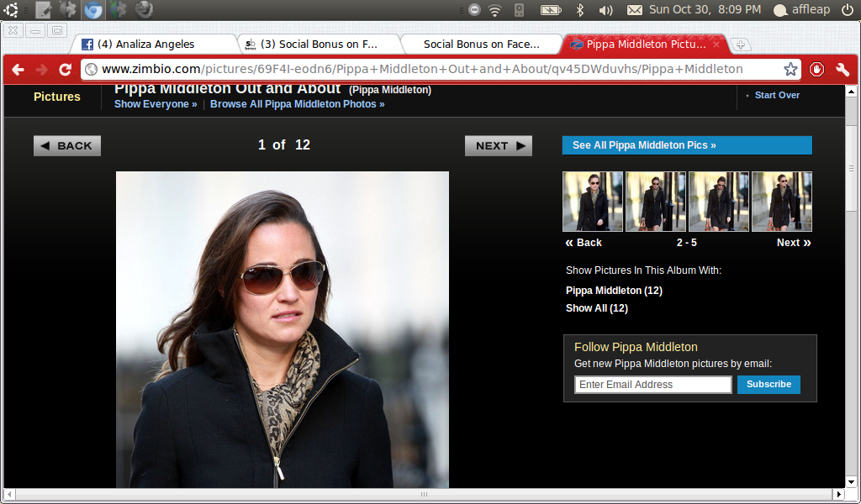Viewport: 861px width, 504px height.
Task: Click the horizontal scrollbar right arrow
Action: [x=838, y=494]
